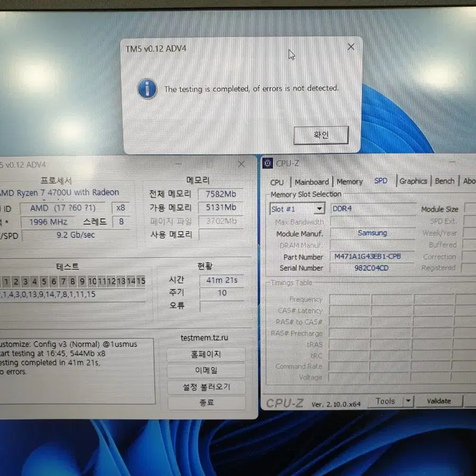Click the blue information icon in dialog
The width and height of the screenshot is (476, 476).
[x=147, y=89]
